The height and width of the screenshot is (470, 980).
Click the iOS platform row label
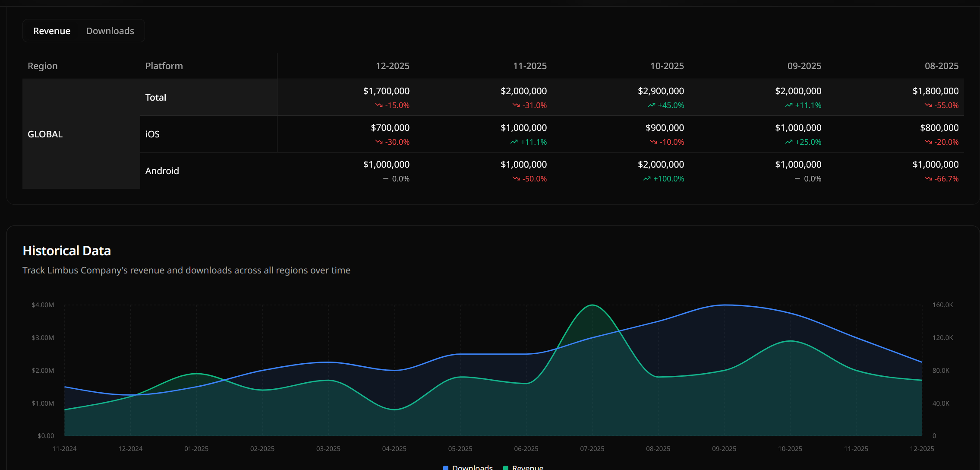pyautogui.click(x=152, y=134)
